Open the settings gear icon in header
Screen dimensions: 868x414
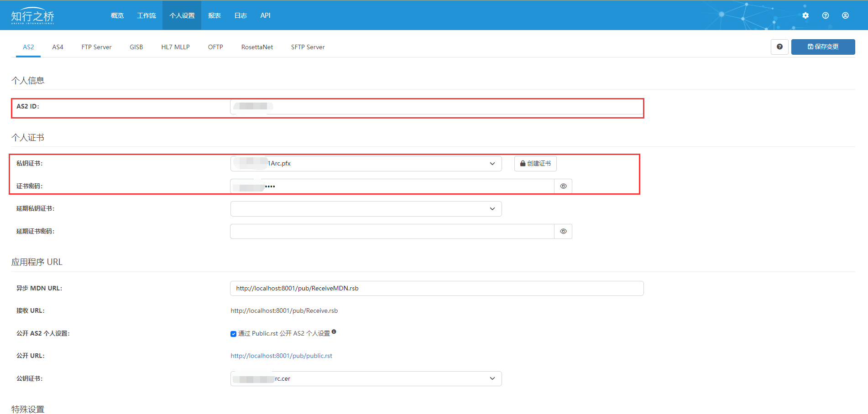[805, 16]
